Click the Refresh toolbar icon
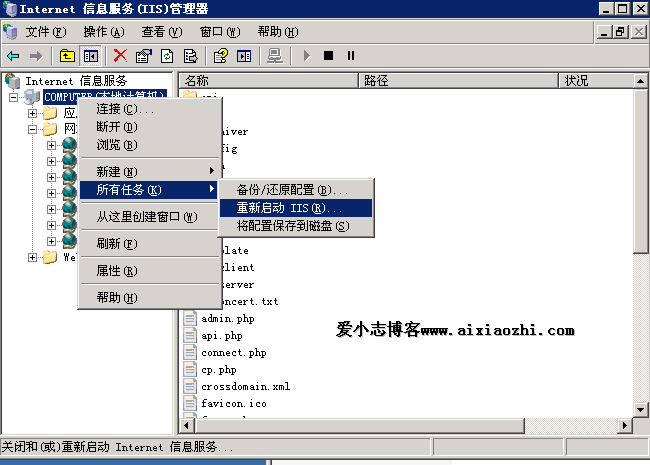Screen dimensions: 650x465 point(167,56)
